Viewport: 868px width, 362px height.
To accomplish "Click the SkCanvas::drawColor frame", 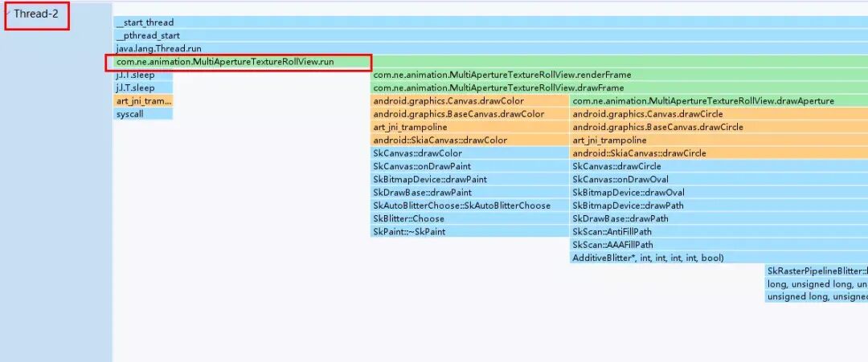I will [x=469, y=153].
